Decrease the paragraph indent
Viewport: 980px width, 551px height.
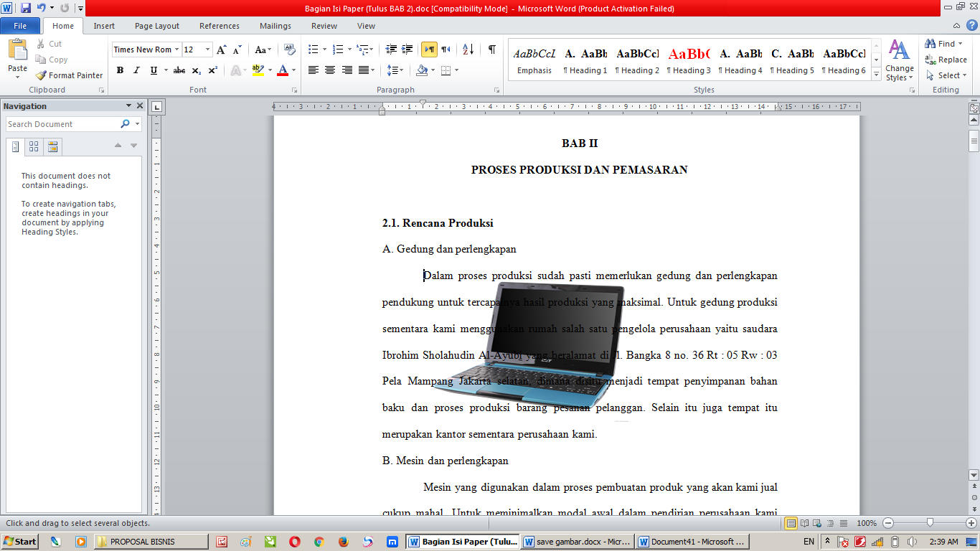pos(391,50)
